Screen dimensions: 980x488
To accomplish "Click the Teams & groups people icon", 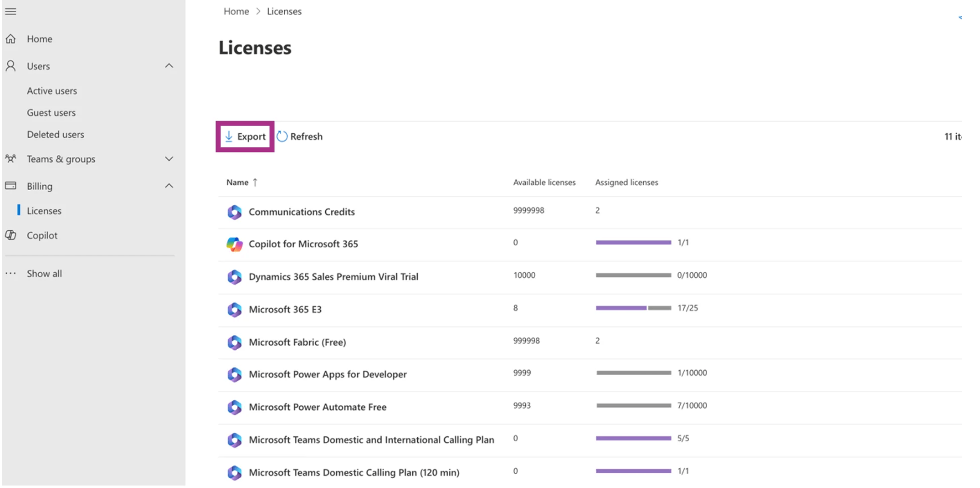I will pos(10,159).
